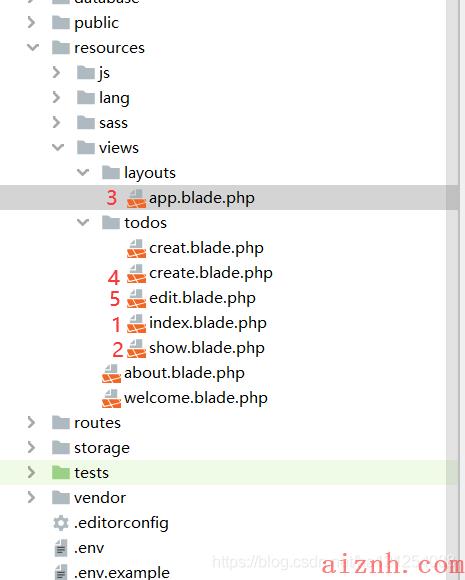465x580 pixels.
Task: Expand the vendor folder
Action: click(x=31, y=498)
